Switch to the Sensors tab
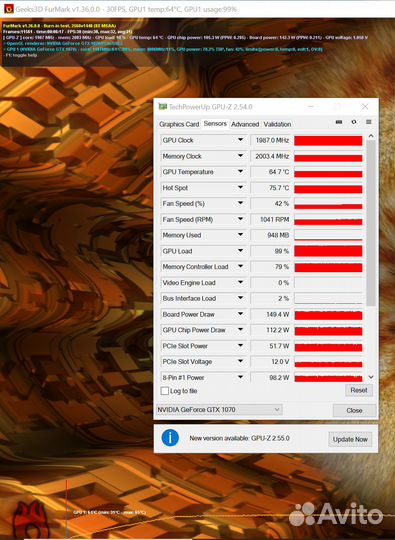 (215, 124)
